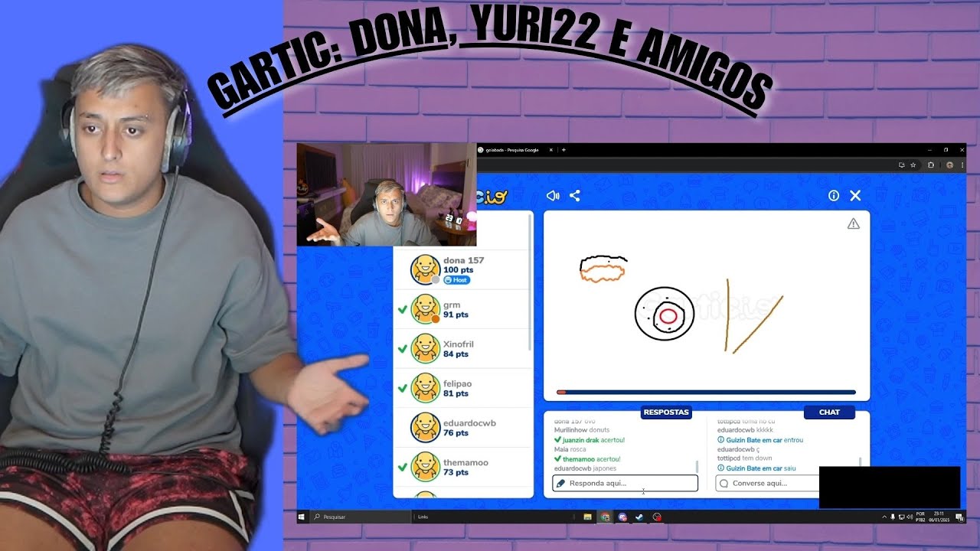The image size is (980, 551).
Task: Click 'eduardocwb' name in players list
Action: (x=469, y=423)
